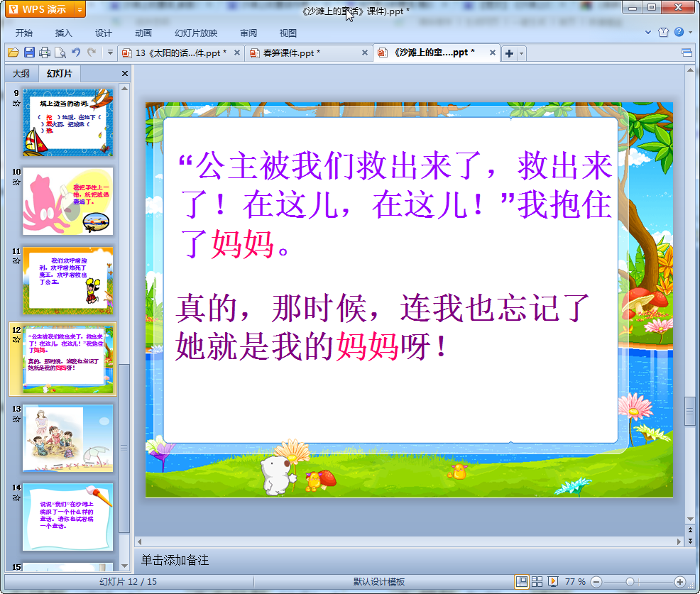Open the 开始 menu tab
This screenshot has width=700, height=594.
tap(23, 33)
